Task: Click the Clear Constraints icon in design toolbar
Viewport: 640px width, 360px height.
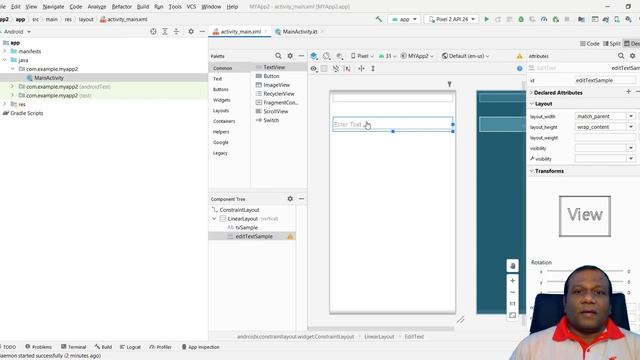Action: (x=336, y=69)
